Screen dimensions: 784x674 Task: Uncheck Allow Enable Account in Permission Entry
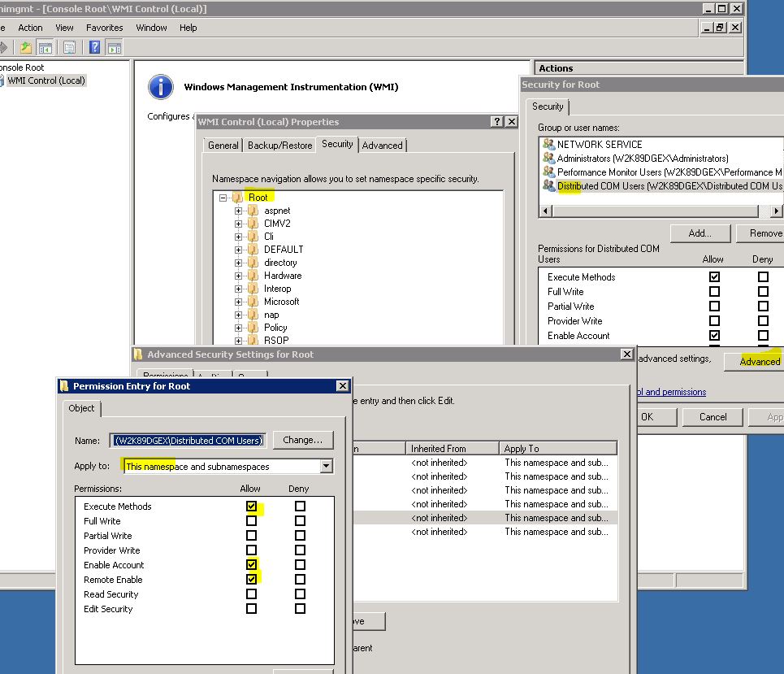point(252,565)
